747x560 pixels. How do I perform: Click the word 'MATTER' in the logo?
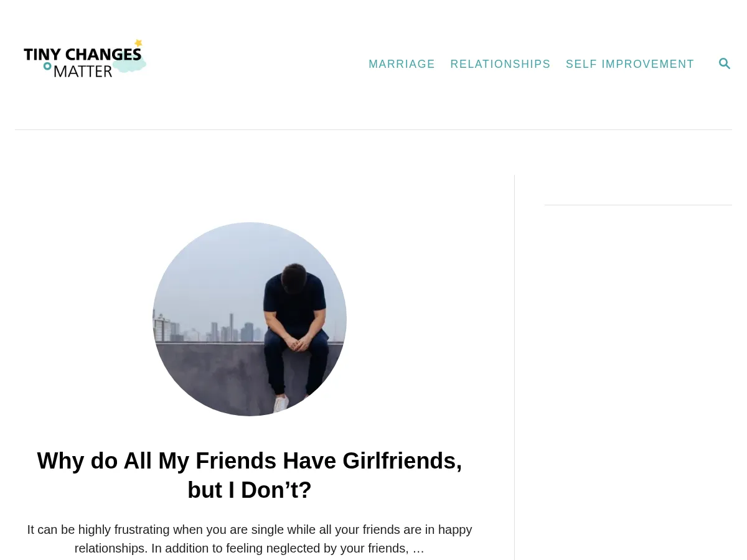tap(83, 70)
